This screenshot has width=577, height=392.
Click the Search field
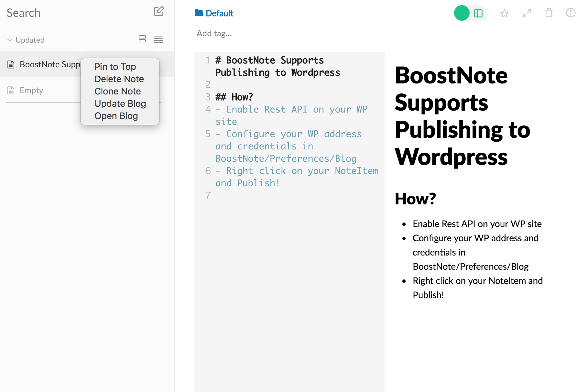coord(24,13)
